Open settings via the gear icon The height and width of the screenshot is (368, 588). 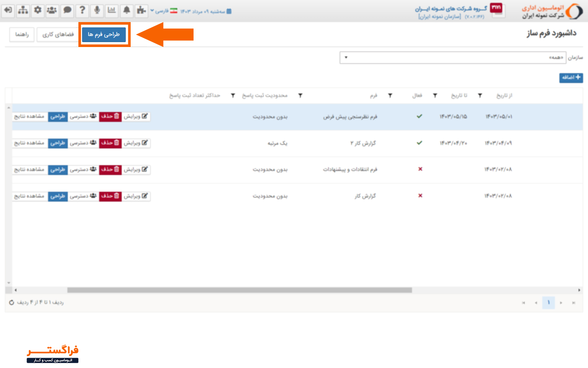click(x=38, y=11)
